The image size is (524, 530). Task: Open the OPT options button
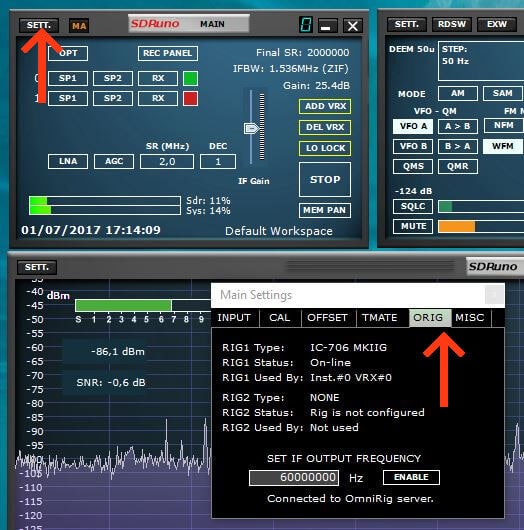click(68, 53)
